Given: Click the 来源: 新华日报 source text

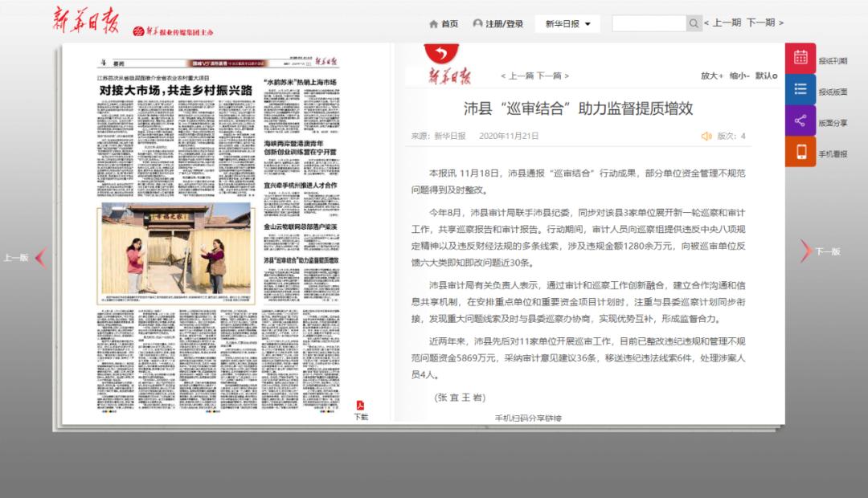Looking at the screenshot, I should [439, 136].
